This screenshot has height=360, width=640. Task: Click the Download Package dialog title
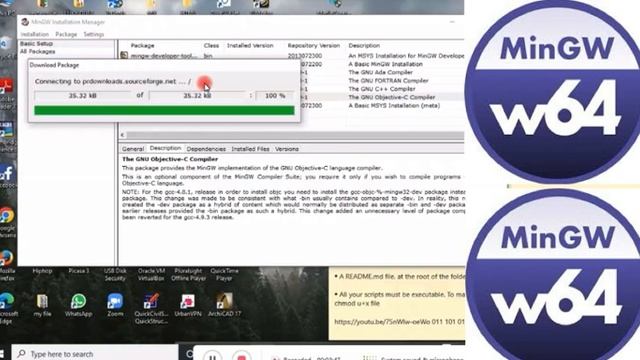(x=54, y=65)
